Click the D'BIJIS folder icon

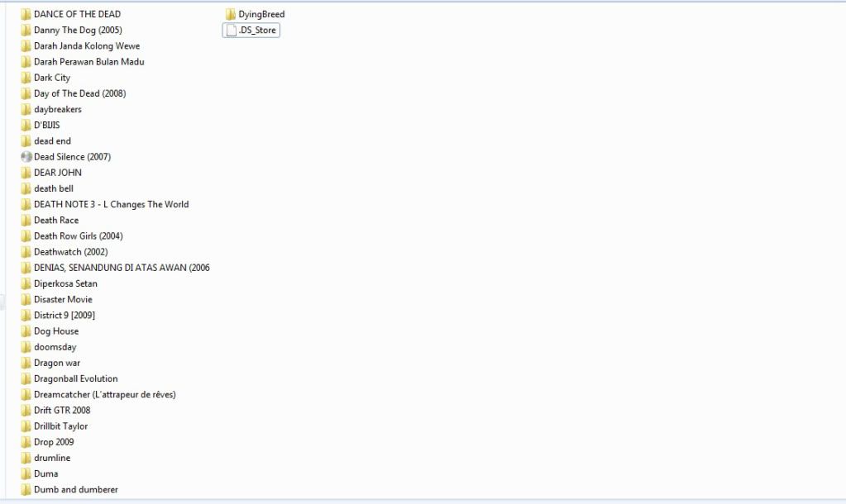pos(26,125)
